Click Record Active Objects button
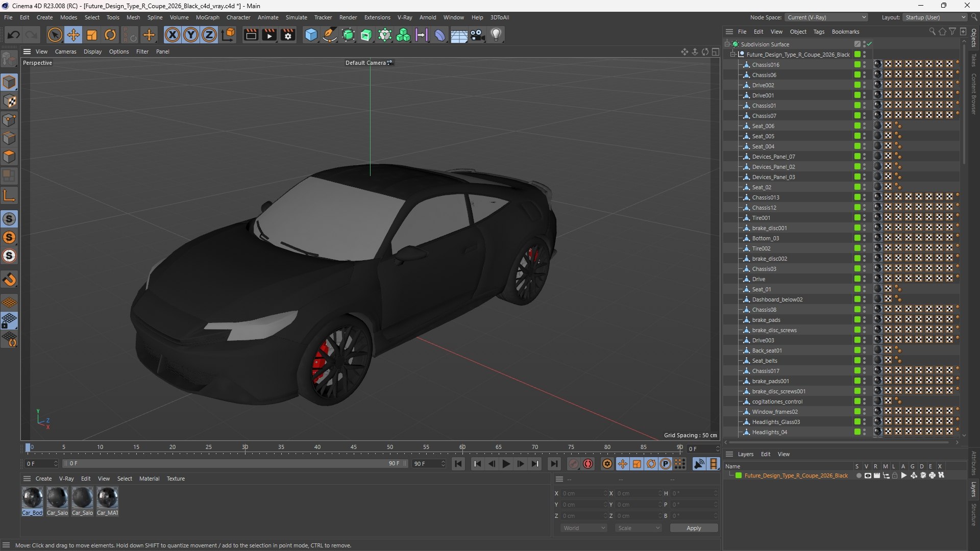The image size is (980, 551). click(574, 464)
